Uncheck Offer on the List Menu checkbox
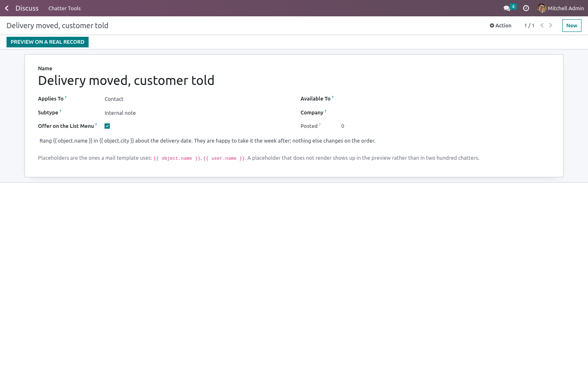 [107, 126]
